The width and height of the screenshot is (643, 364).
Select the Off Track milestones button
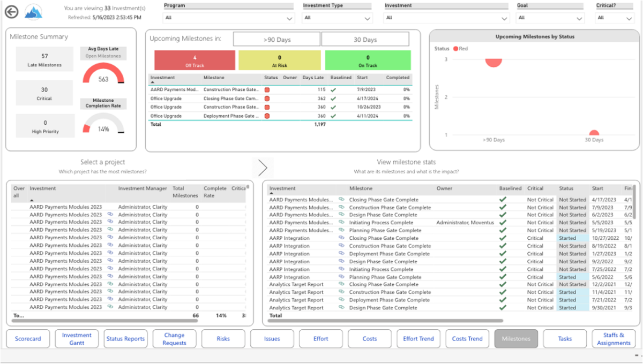[195, 60]
